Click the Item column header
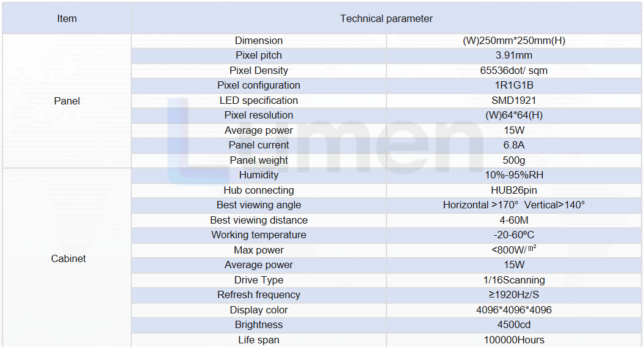The image size is (644, 347). pos(67,18)
